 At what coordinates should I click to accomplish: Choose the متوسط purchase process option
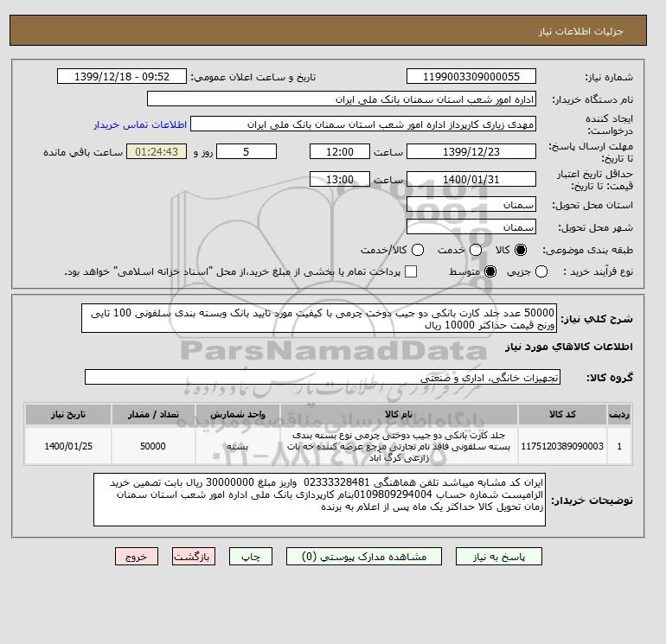pyautogui.click(x=490, y=271)
